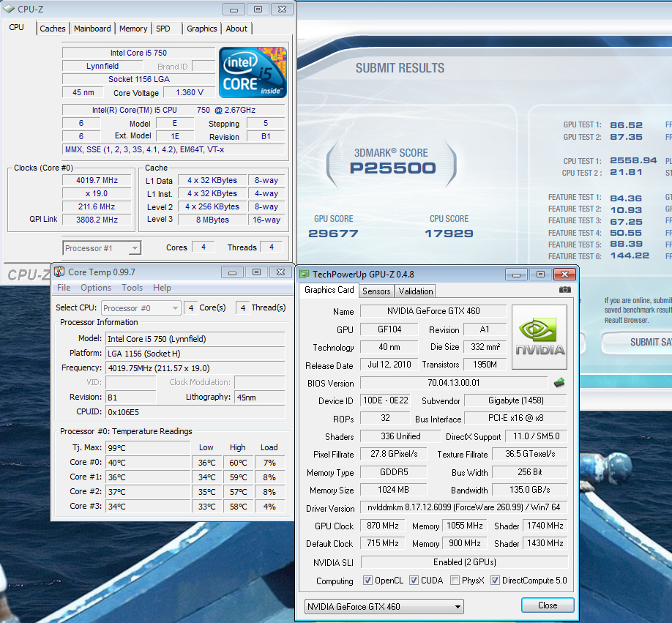Click the GPU Clock value 870 MHz
This screenshot has height=623, width=672.
pos(383,526)
